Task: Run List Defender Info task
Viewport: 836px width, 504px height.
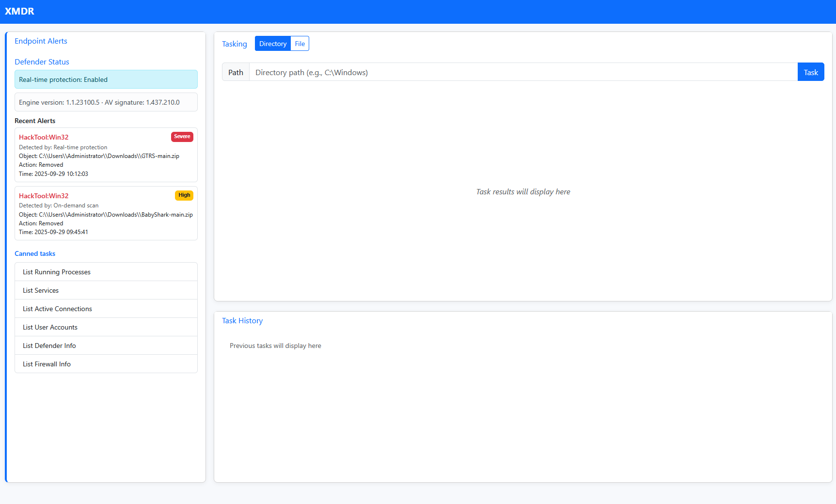Action: (x=106, y=346)
